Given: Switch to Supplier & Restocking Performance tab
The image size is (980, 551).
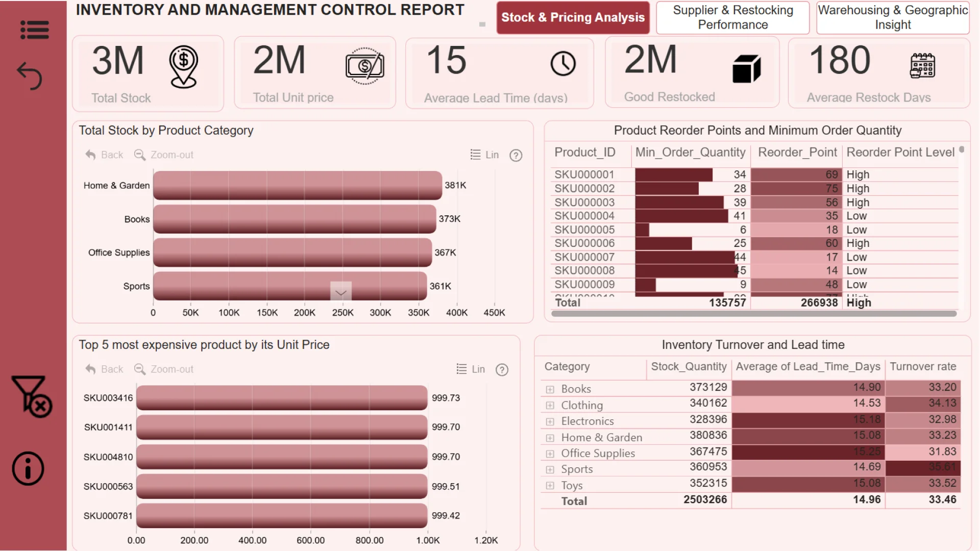Looking at the screenshot, I should tap(732, 17).
